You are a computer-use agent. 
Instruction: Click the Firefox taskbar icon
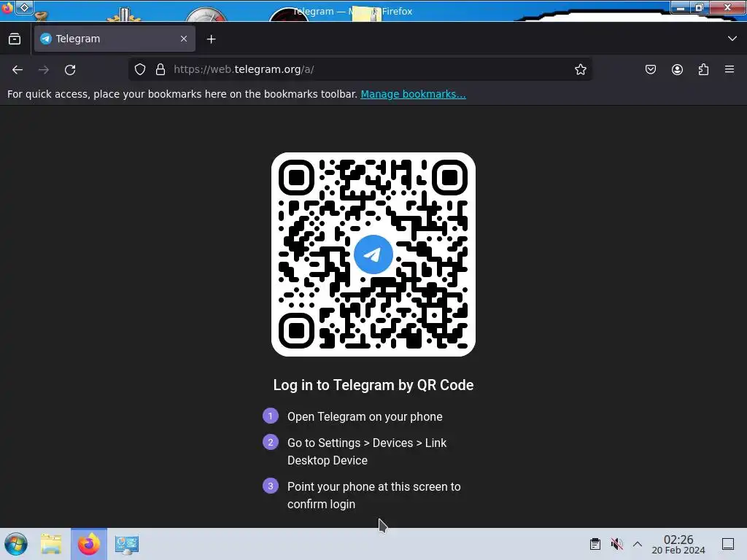(89, 544)
